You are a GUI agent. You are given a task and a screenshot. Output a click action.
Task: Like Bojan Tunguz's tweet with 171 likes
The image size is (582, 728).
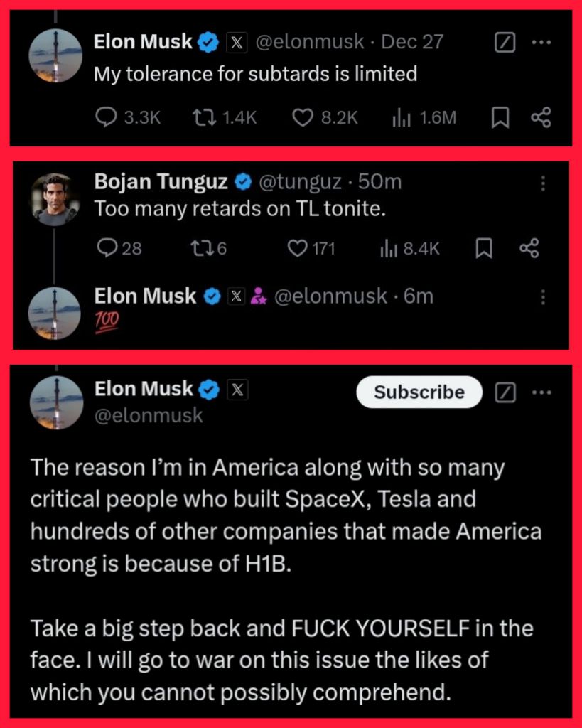[x=311, y=248]
